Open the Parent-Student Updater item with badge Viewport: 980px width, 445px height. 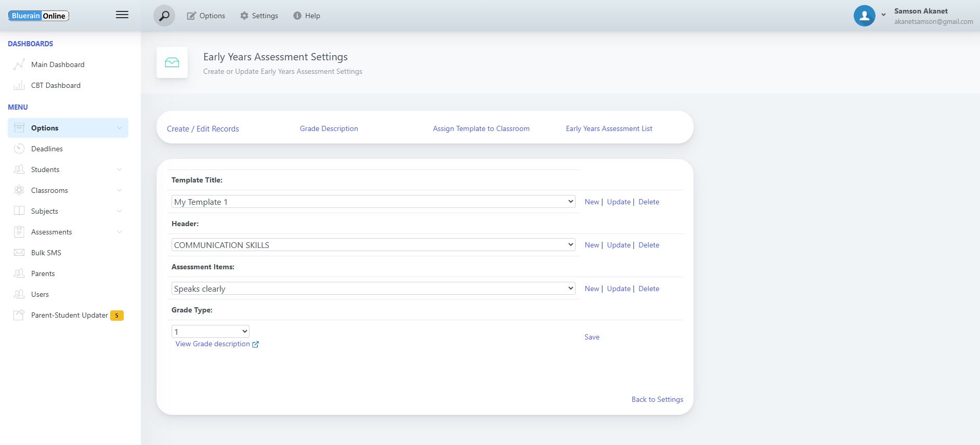pos(70,315)
